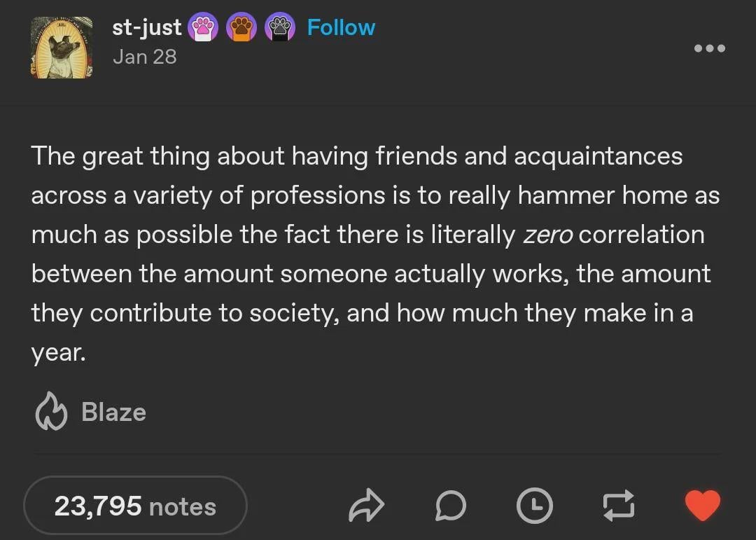Queue the post with the clock icon
756x540 pixels.
click(x=534, y=506)
